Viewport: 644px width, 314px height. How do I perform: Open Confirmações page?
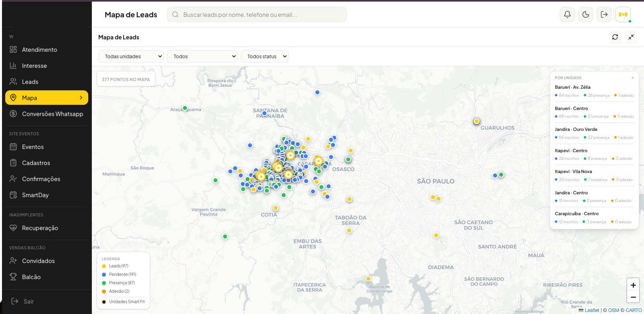coord(47,179)
